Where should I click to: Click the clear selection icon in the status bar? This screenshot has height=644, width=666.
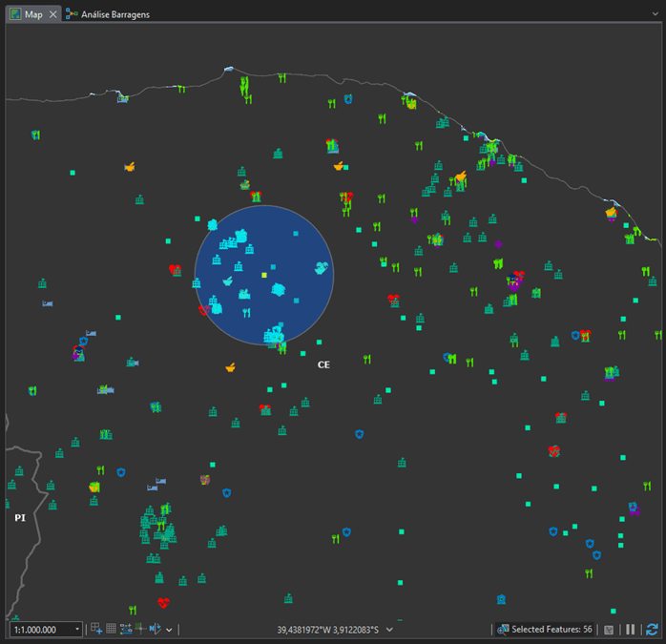pyautogui.click(x=610, y=630)
